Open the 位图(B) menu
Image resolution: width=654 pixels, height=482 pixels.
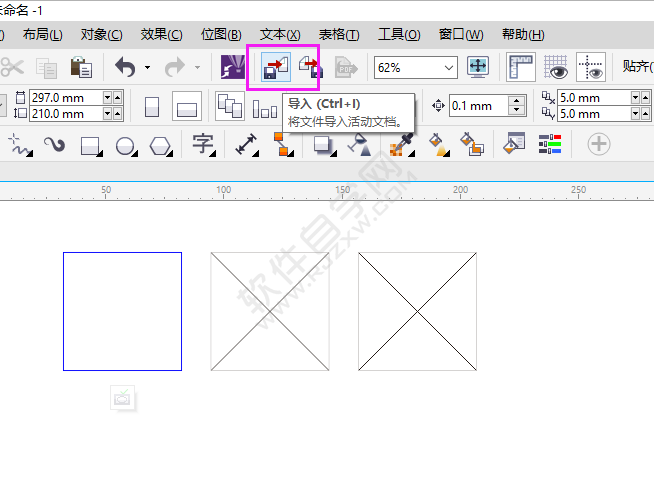(x=221, y=34)
